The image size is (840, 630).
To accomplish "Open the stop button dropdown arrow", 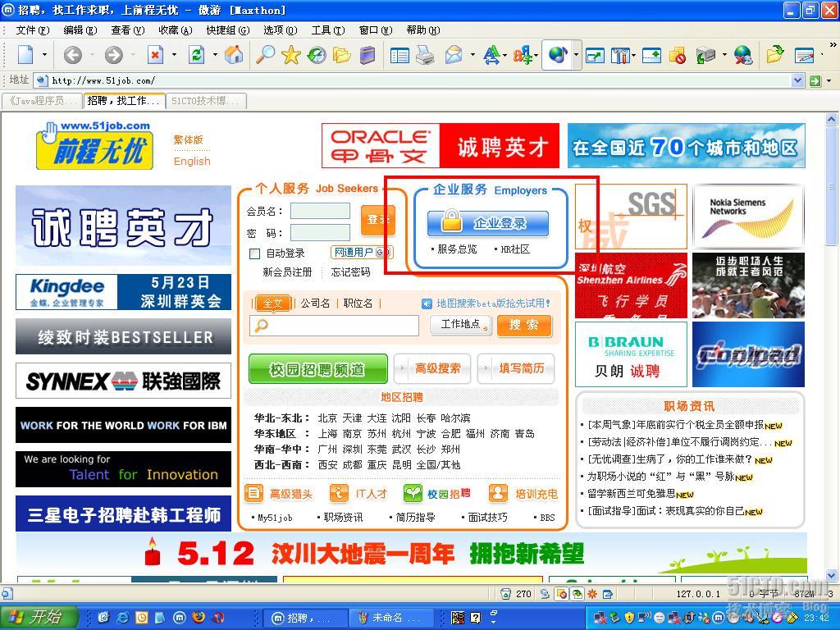I will click(174, 55).
